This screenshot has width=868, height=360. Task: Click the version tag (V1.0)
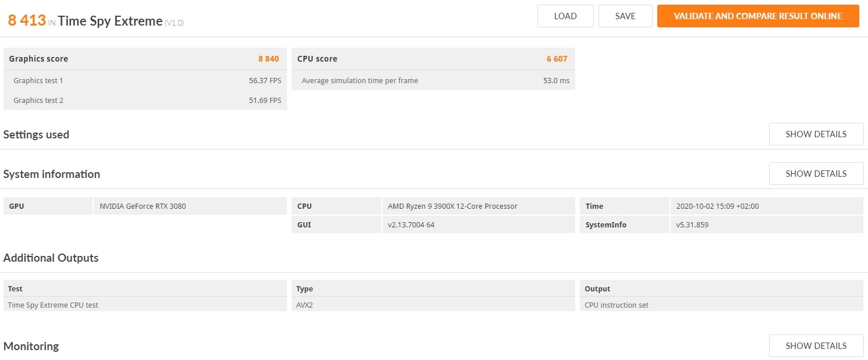(x=175, y=23)
